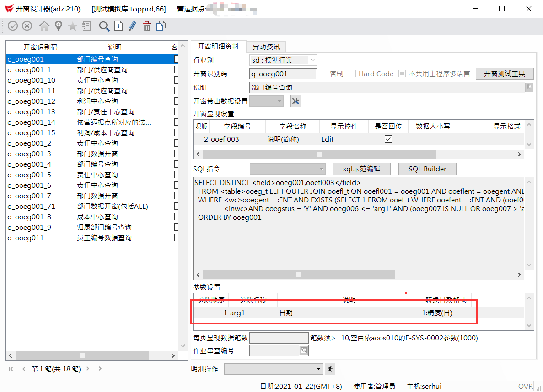Screen dimensions: 543x392
Task: Select row q_ooeg001_8
Action: (92, 217)
